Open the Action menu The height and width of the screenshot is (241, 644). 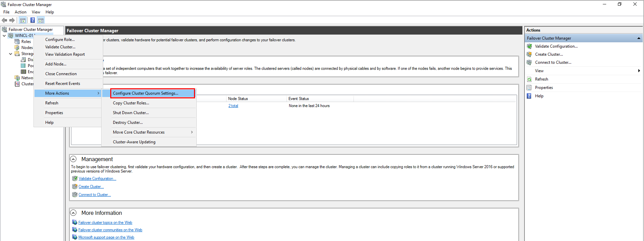coord(20,12)
